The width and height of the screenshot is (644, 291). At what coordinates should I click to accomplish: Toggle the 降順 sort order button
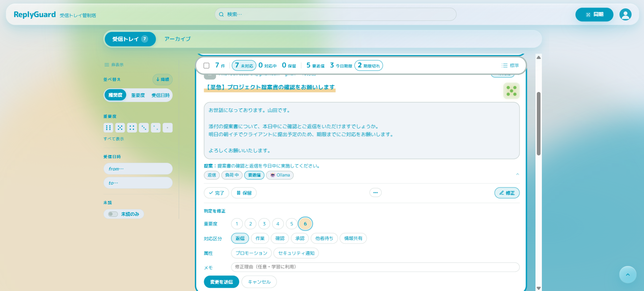click(x=163, y=80)
